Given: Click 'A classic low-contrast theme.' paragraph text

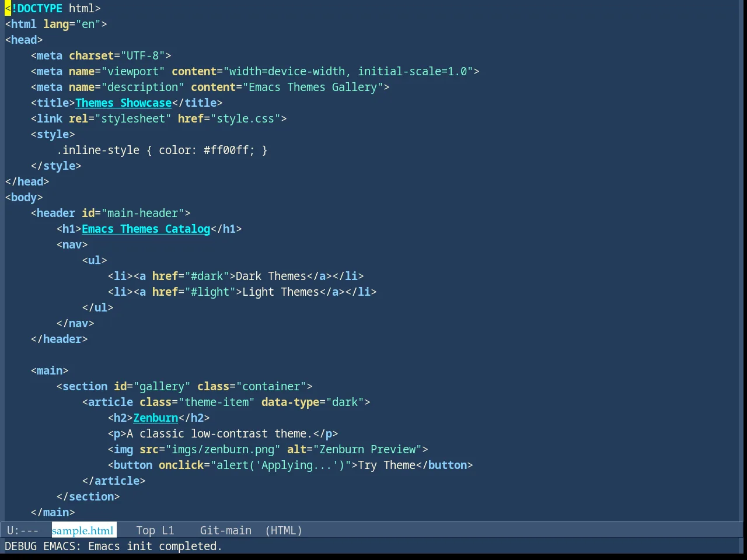Looking at the screenshot, I should coord(220,433).
